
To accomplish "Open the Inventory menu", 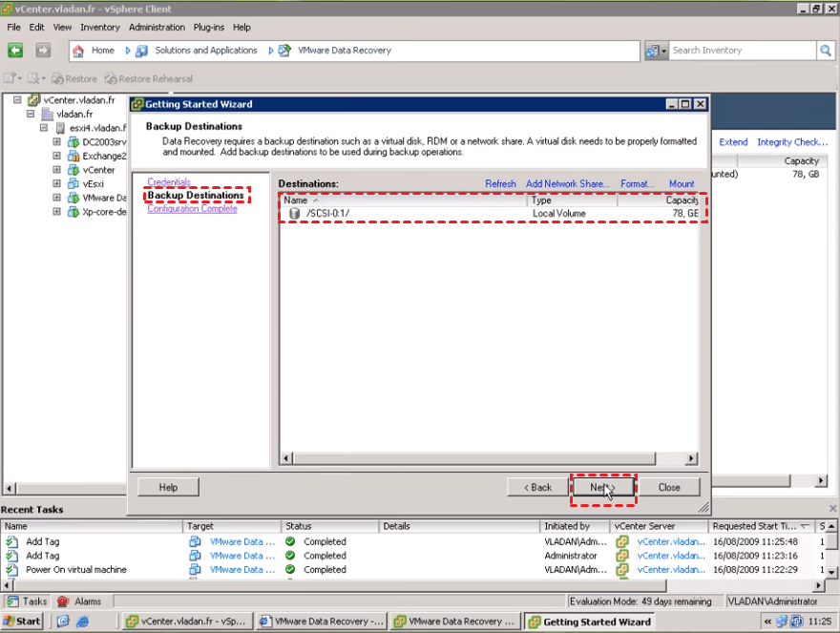I will [x=99, y=28].
